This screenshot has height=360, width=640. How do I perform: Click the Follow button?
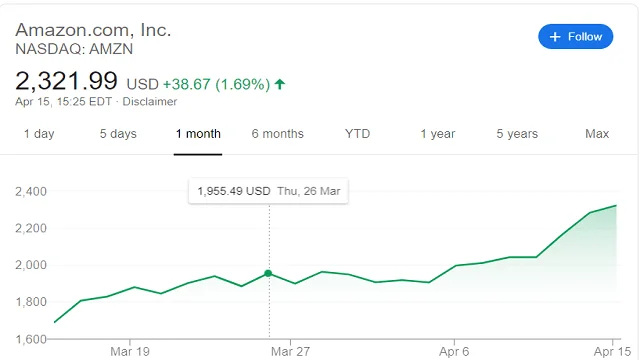pyautogui.click(x=576, y=37)
